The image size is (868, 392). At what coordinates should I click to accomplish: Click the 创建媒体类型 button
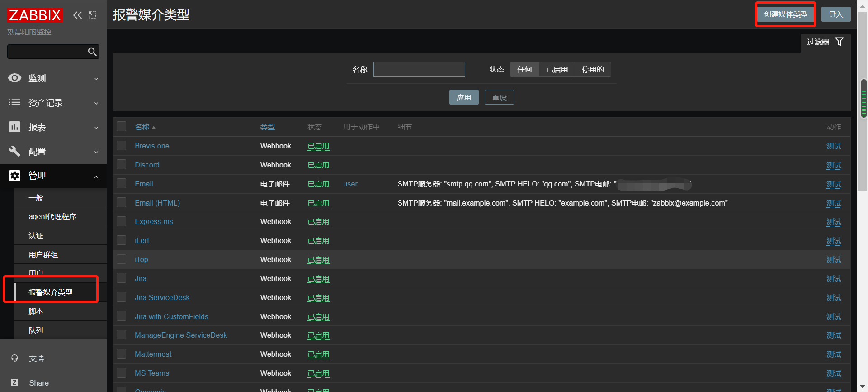(x=785, y=14)
